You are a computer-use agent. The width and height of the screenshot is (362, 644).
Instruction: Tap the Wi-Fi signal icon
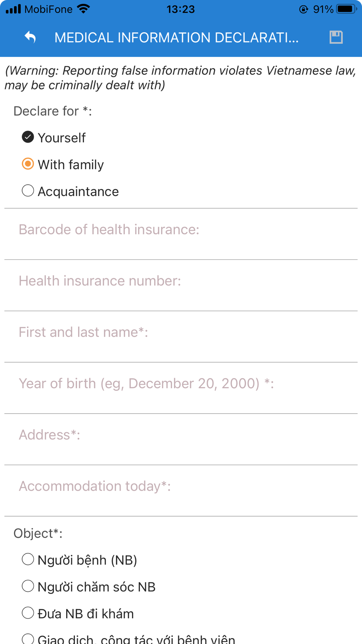click(84, 9)
